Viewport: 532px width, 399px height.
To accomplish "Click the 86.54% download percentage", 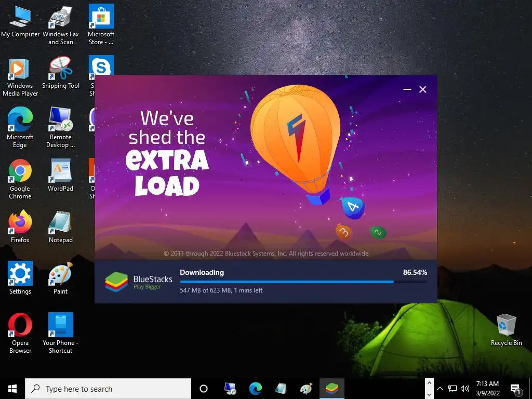I will click(x=415, y=272).
